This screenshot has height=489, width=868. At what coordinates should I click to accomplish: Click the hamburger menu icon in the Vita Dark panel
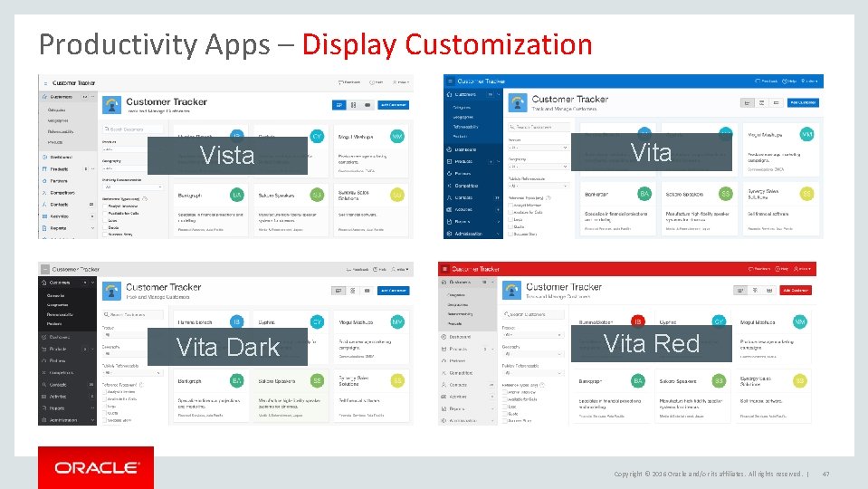[45, 269]
